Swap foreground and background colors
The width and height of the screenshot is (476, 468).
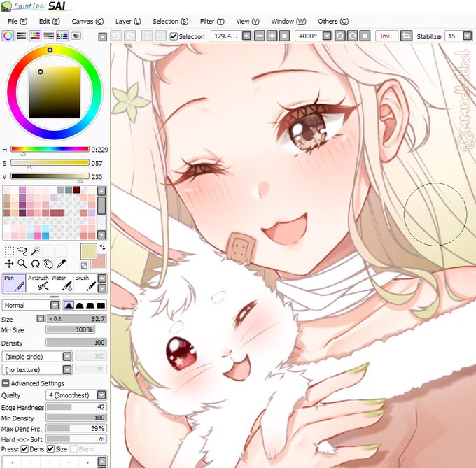click(102, 248)
